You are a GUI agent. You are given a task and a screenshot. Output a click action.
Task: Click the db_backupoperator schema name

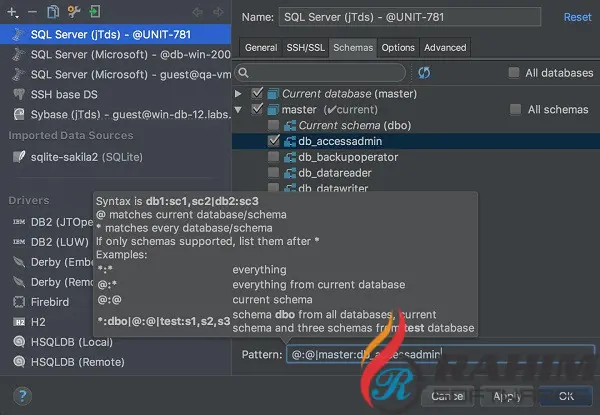348,157
